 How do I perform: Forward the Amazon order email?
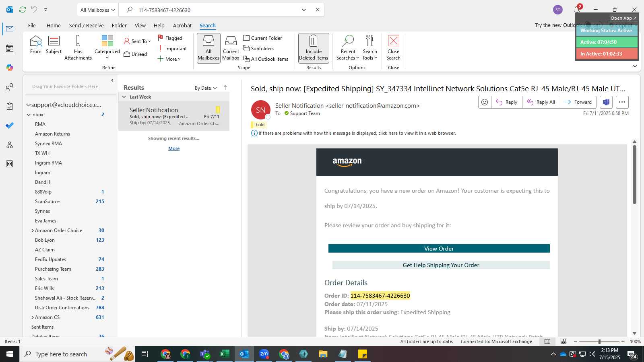click(578, 102)
